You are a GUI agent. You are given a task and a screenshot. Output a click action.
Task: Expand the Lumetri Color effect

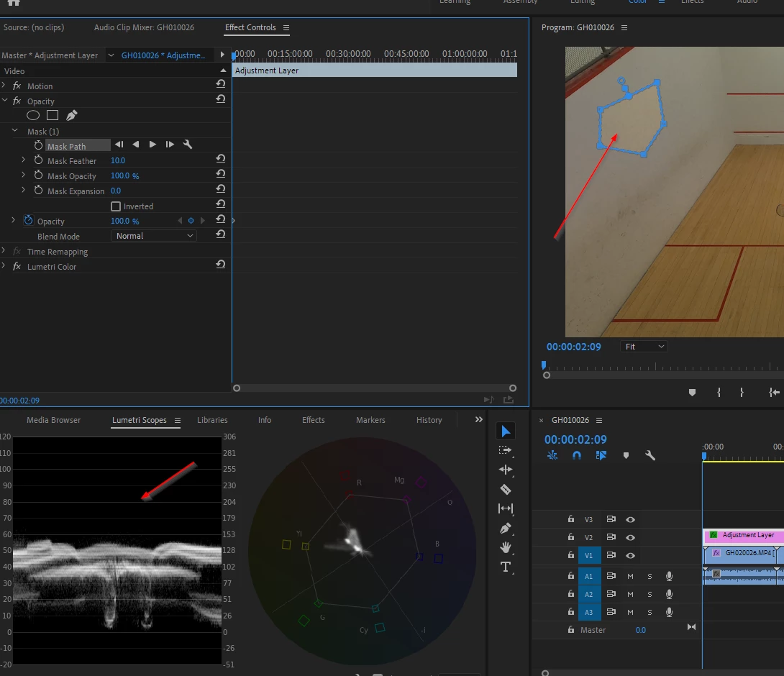click(x=4, y=266)
